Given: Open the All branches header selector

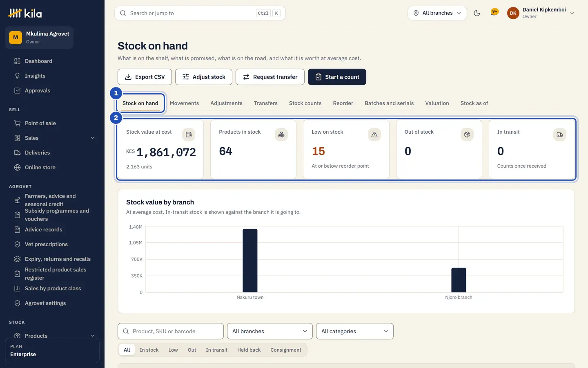Looking at the screenshot, I should [437, 13].
